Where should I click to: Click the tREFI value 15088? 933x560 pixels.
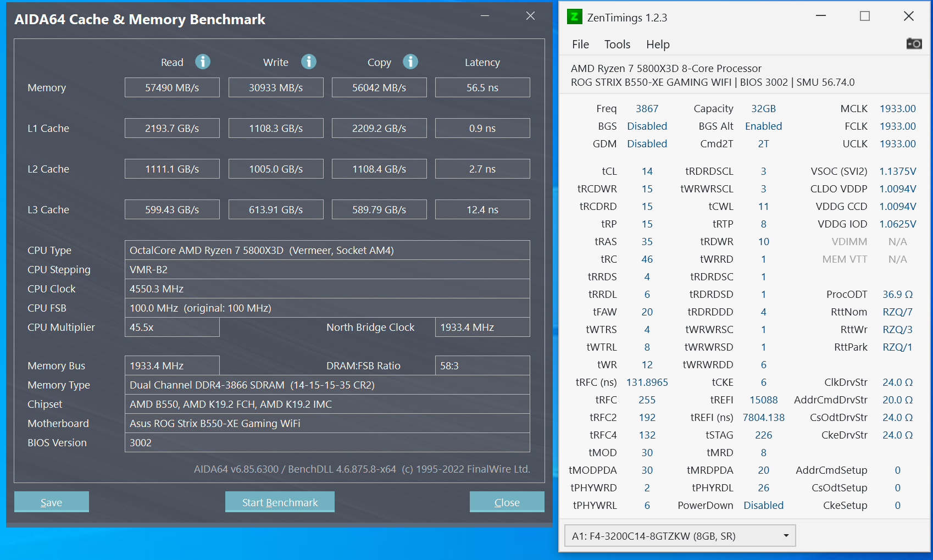764,400
